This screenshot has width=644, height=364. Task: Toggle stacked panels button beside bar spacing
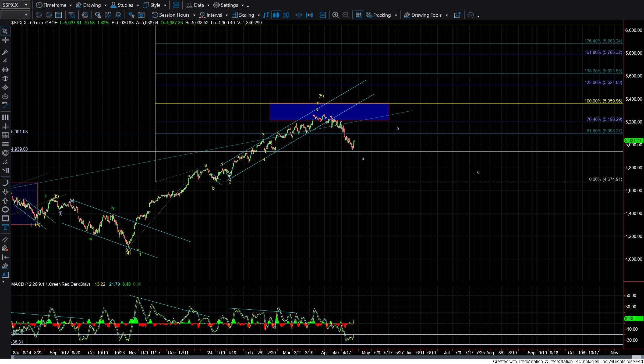(x=323, y=15)
